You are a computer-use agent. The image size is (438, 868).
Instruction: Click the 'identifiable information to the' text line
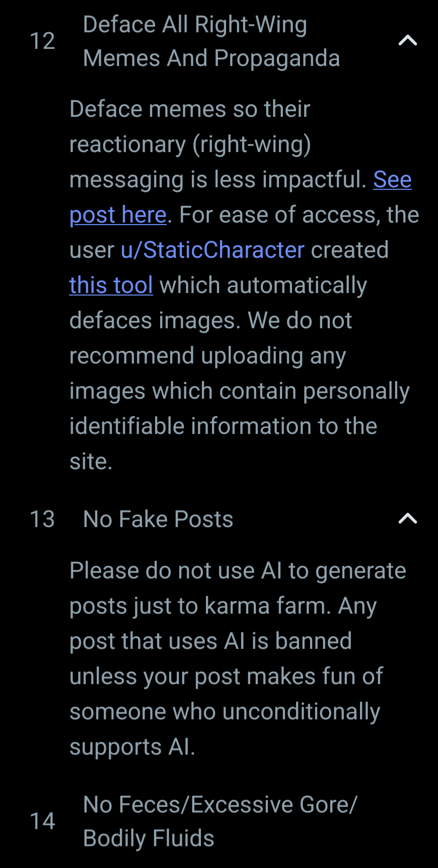coord(223,426)
